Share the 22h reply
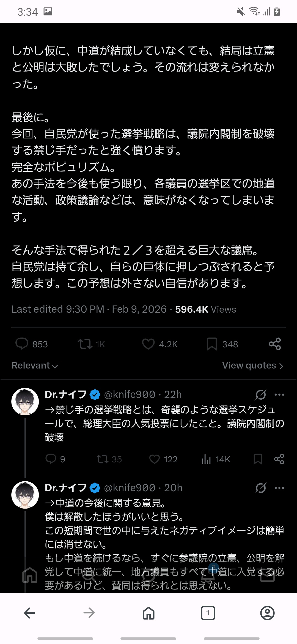This screenshot has height=644, width=297. [279, 459]
